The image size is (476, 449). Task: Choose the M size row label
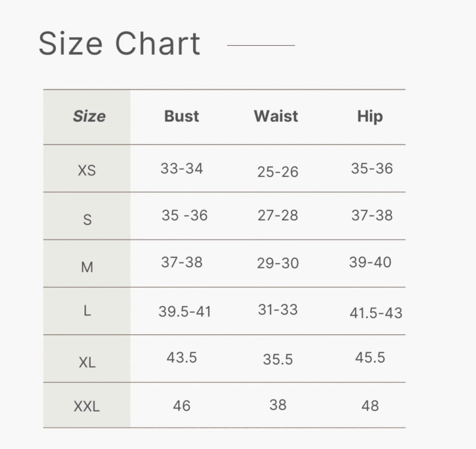[87, 267]
